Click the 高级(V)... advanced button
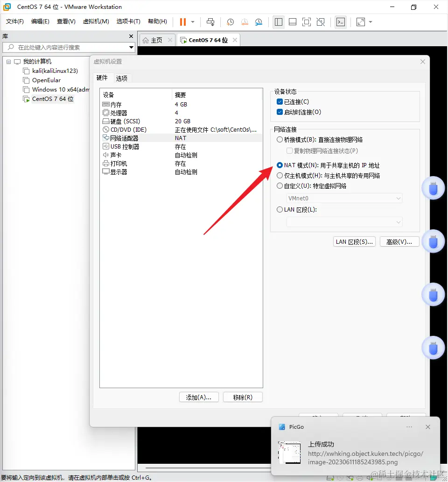Screen dimensions: 448x482 [x=399, y=242]
